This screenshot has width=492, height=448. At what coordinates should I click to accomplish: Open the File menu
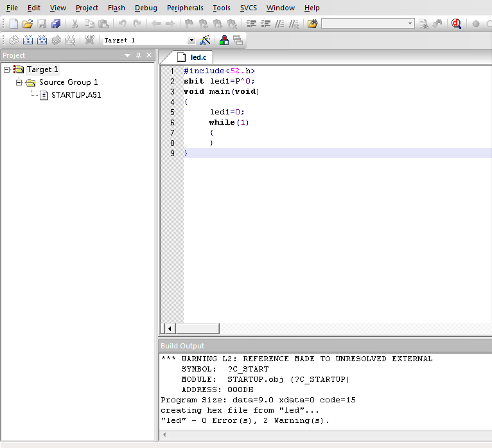coord(12,8)
